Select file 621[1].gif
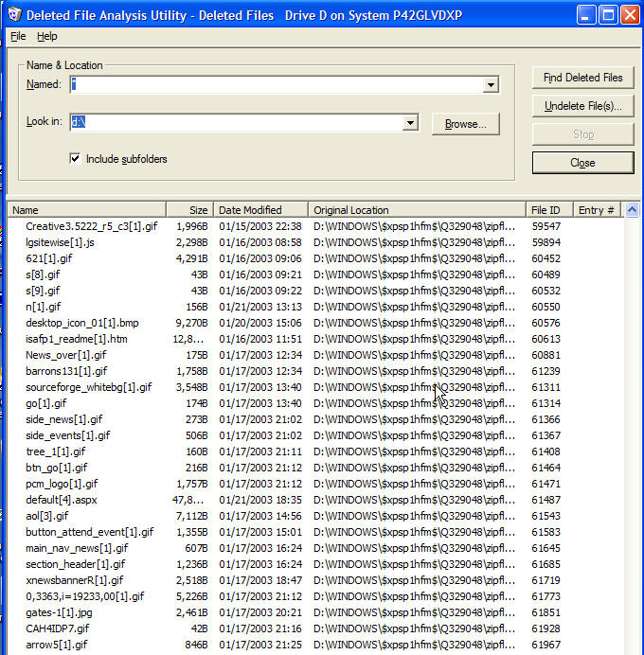 coord(48,258)
